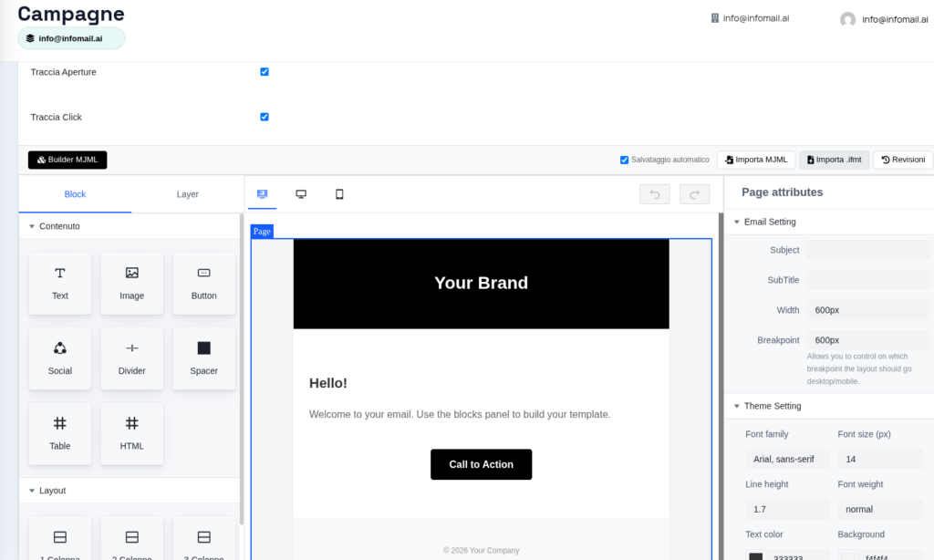This screenshot has height=560, width=934.
Task: Open the Block tab
Action: [x=75, y=194]
